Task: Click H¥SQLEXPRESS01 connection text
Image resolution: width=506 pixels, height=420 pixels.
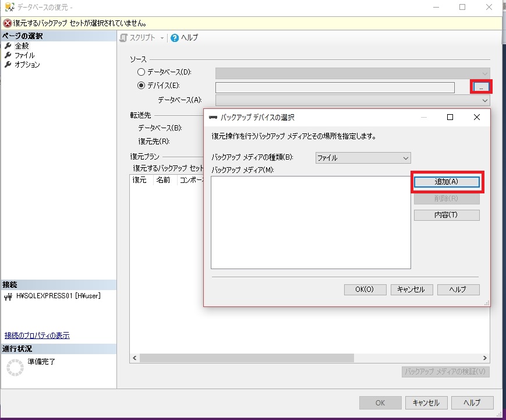Action: pos(58,296)
